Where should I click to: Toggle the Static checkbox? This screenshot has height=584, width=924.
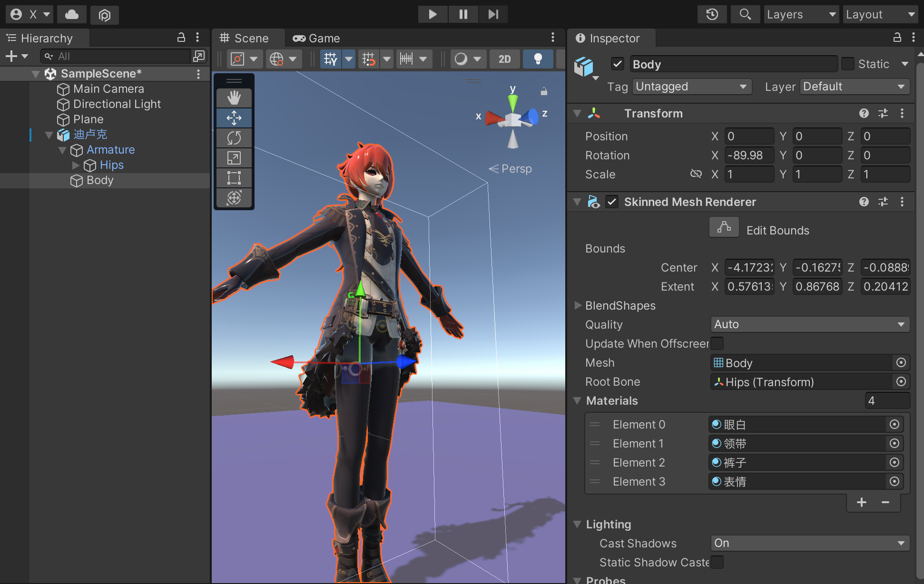[848, 64]
